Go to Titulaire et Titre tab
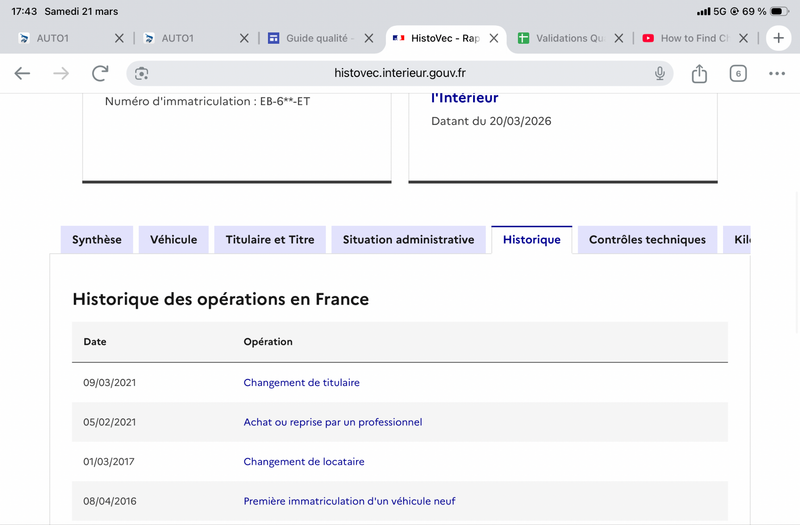The width and height of the screenshot is (800, 525). (x=270, y=240)
